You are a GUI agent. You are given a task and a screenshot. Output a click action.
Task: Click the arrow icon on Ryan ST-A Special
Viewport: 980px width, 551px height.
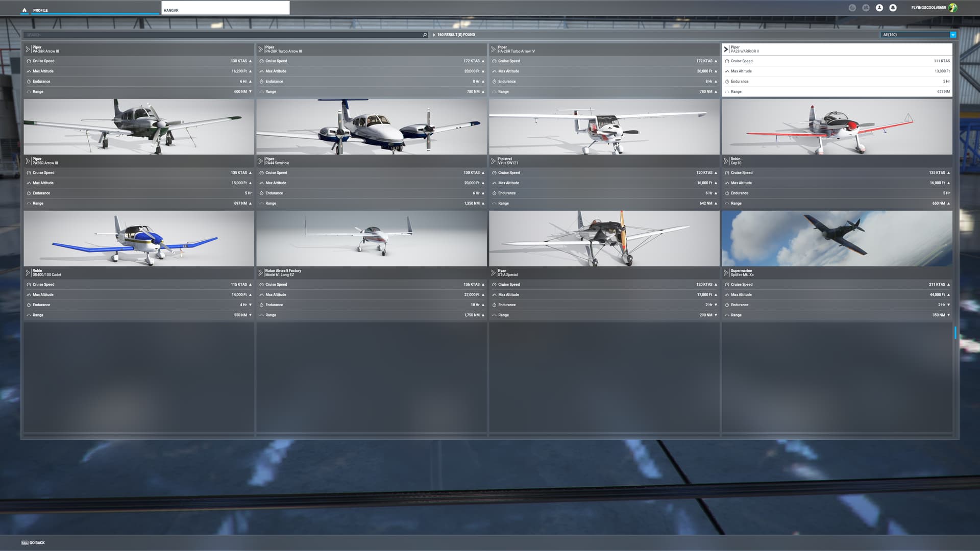[x=493, y=273]
